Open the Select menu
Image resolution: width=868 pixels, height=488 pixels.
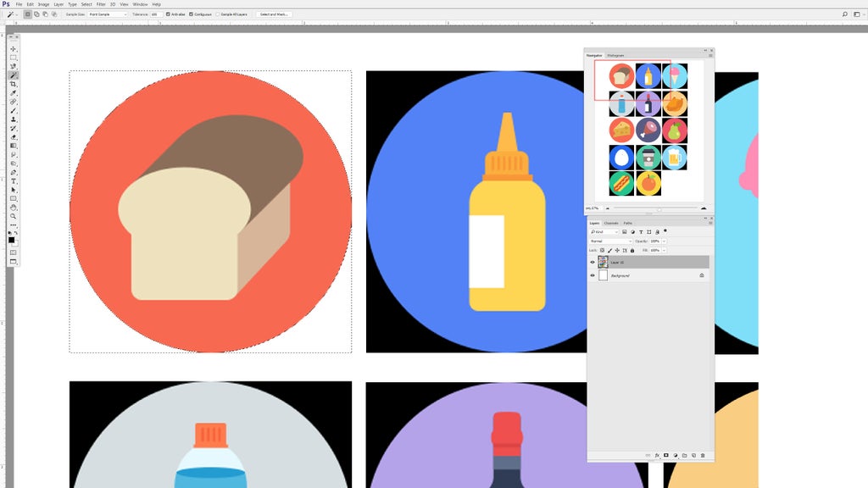pos(86,4)
